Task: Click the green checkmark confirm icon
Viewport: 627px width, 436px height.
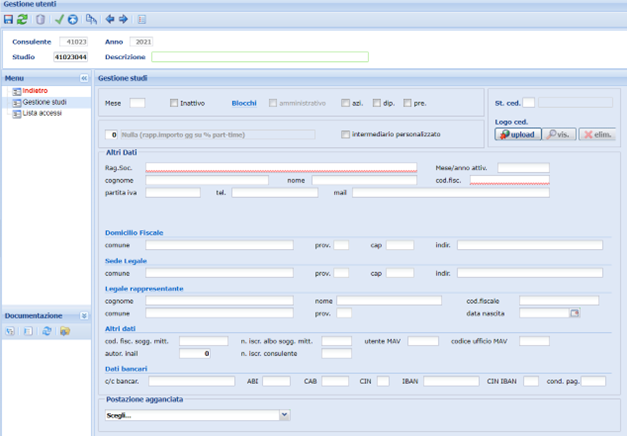Action: tap(59, 19)
